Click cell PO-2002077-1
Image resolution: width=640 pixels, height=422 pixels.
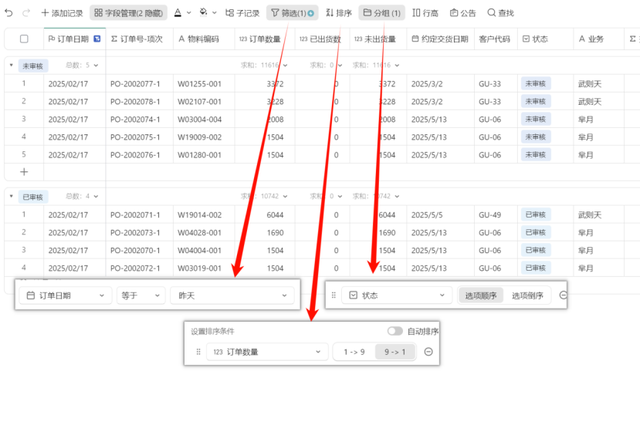click(x=139, y=84)
